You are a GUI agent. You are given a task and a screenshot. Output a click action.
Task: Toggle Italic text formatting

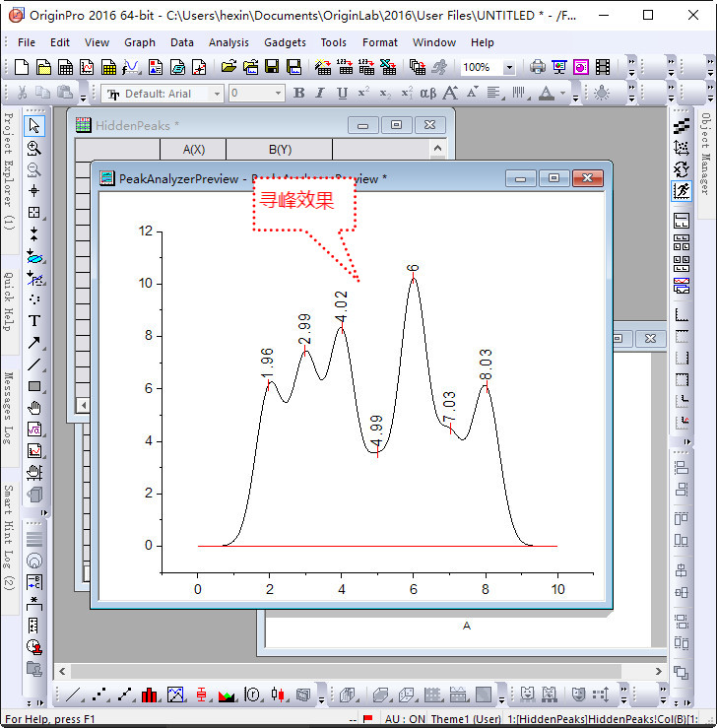click(x=320, y=94)
